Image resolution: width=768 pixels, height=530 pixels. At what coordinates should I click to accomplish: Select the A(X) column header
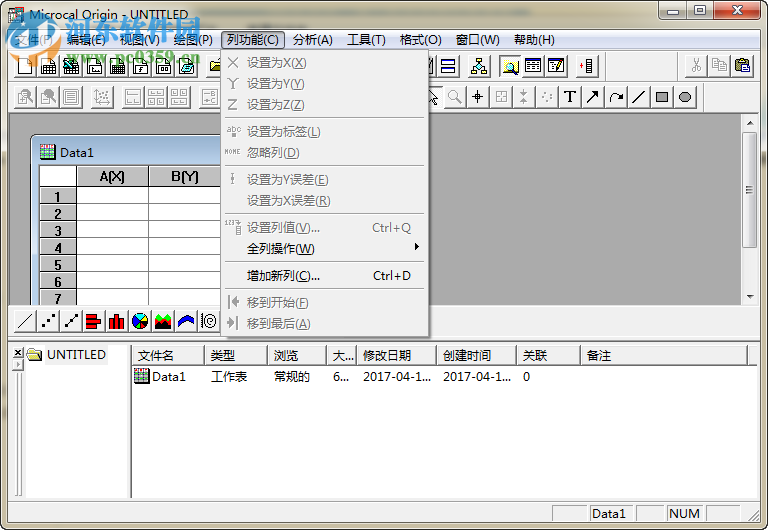click(x=112, y=176)
